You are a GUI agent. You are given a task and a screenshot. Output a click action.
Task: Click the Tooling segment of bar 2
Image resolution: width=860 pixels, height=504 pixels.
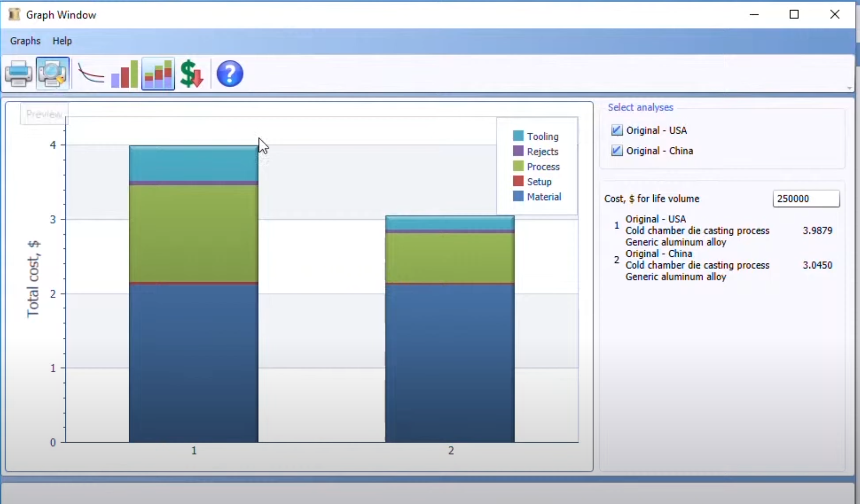click(x=450, y=223)
